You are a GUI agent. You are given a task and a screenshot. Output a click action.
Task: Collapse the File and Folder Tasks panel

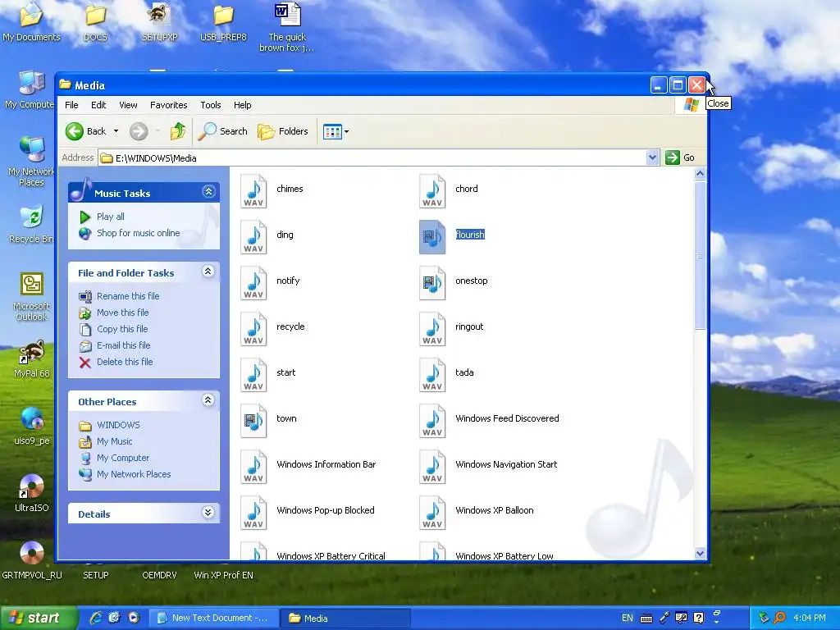208,272
